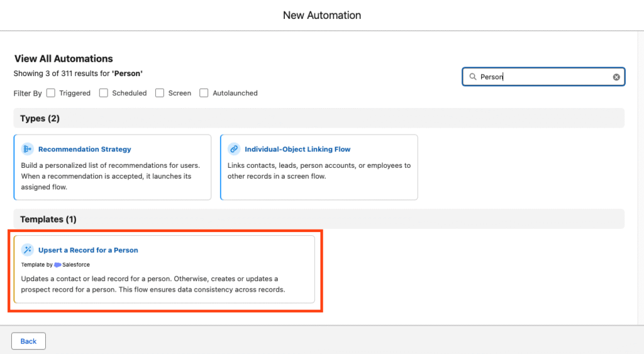Clear the Person search text
This screenshot has height=354, width=644.
tap(616, 77)
